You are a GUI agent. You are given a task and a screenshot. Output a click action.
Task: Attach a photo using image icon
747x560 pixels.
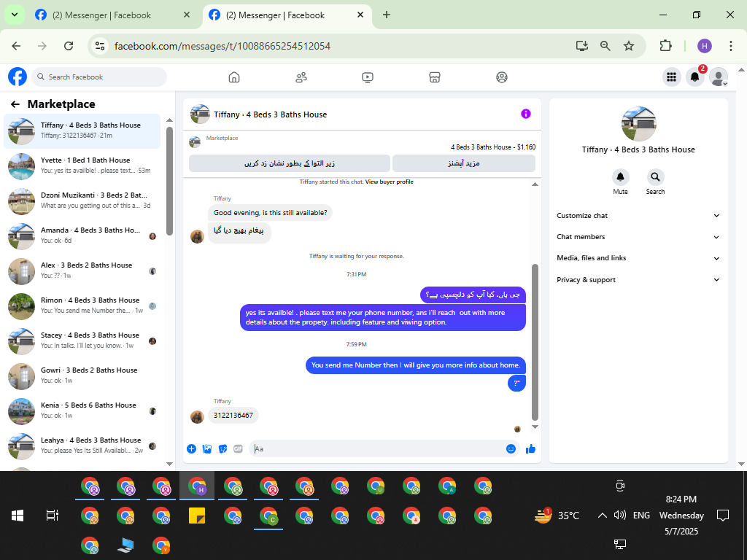207,448
